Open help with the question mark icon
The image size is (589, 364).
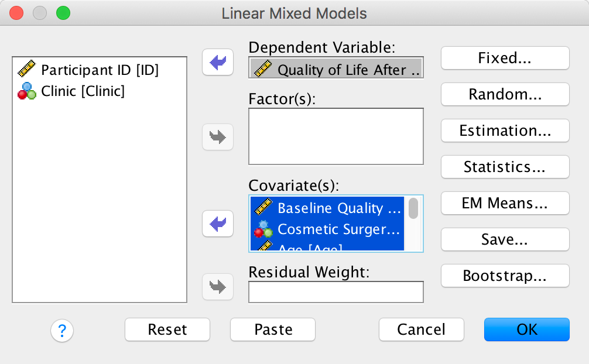pos(62,330)
